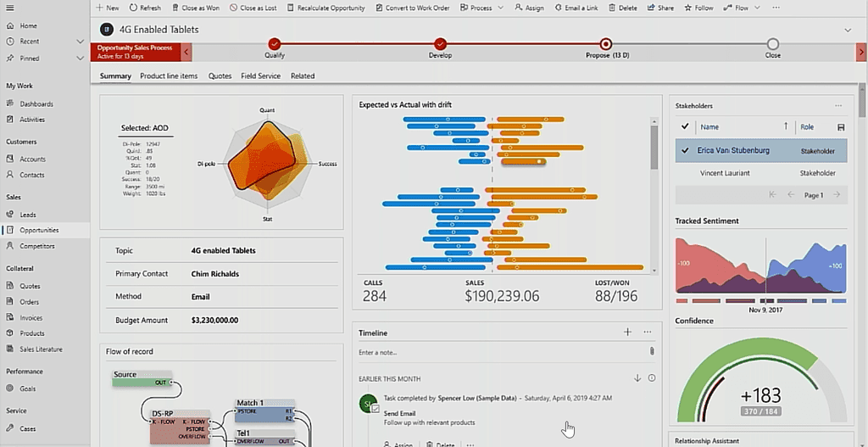Collapse the header using the top-right chevron

pyautogui.click(x=848, y=31)
